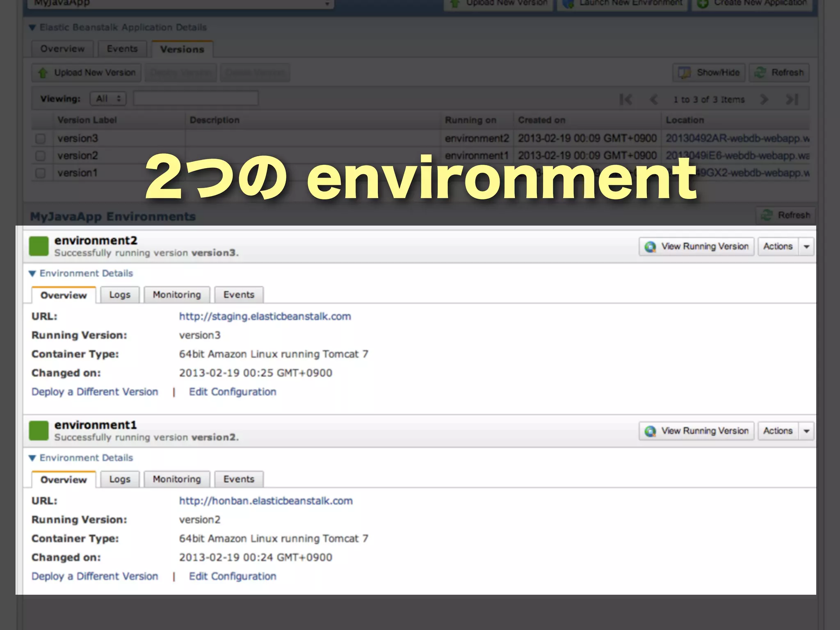The width and height of the screenshot is (840, 630).
Task: Click environment2 in the Running on column
Action: pyautogui.click(x=477, y=139)
